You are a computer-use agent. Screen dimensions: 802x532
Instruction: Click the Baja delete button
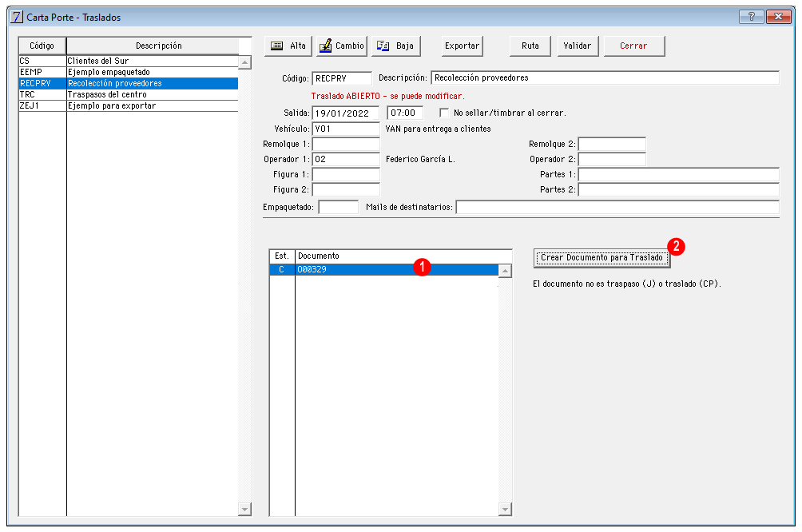click(x=396, y=46)
